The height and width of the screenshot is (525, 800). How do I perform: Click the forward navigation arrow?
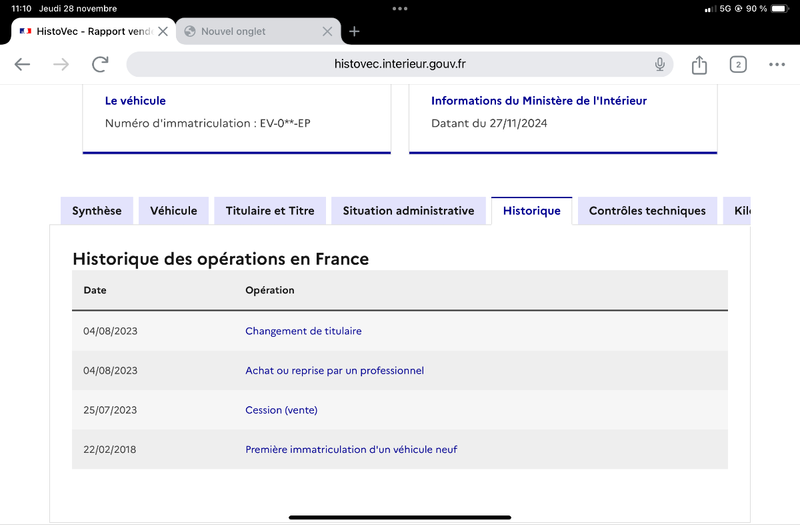pos(61,64)
